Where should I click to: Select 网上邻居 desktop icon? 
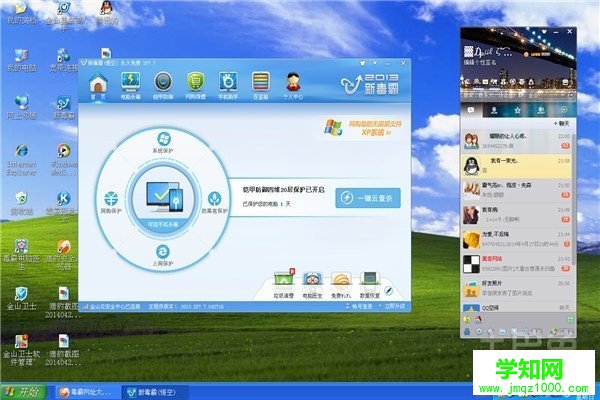(21, 107)
